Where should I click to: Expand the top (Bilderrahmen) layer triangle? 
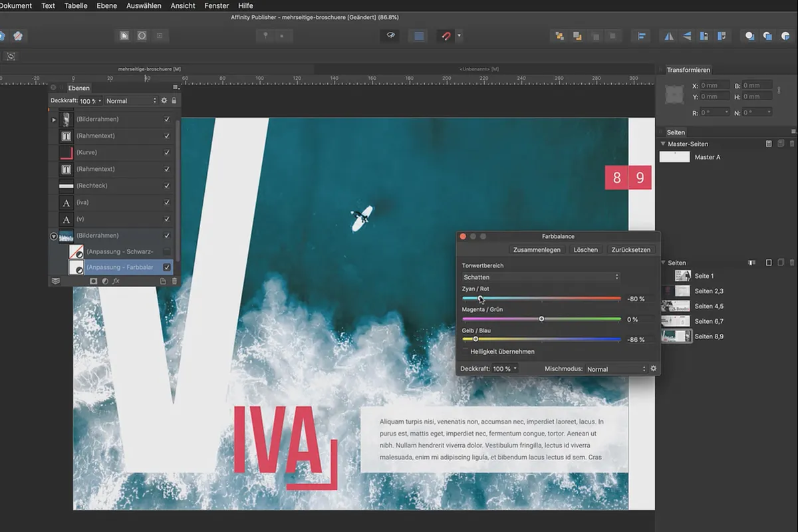54,120
